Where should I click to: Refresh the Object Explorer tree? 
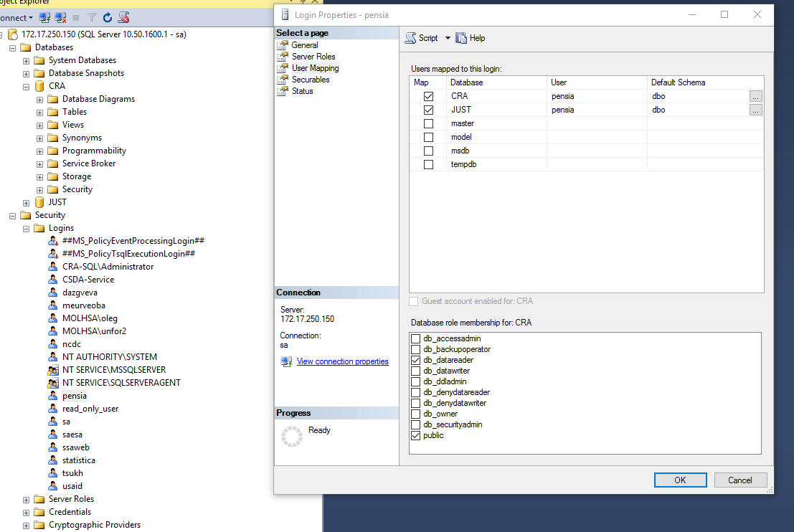coord(108,17)
